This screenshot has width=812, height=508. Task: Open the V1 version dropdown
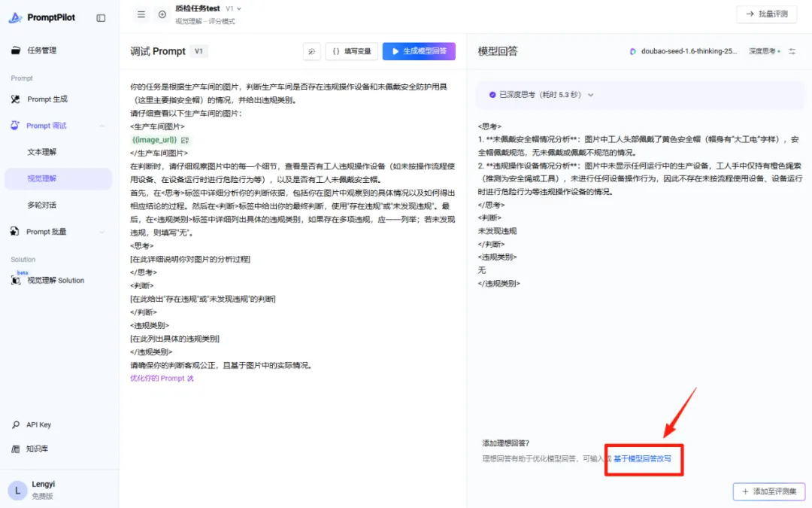(x=234, y=9)
